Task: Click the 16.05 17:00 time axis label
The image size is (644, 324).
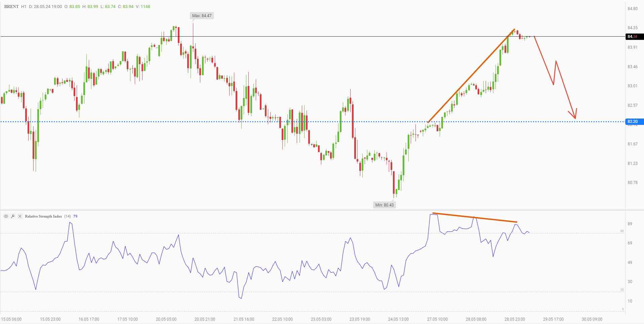Action: 89,319
